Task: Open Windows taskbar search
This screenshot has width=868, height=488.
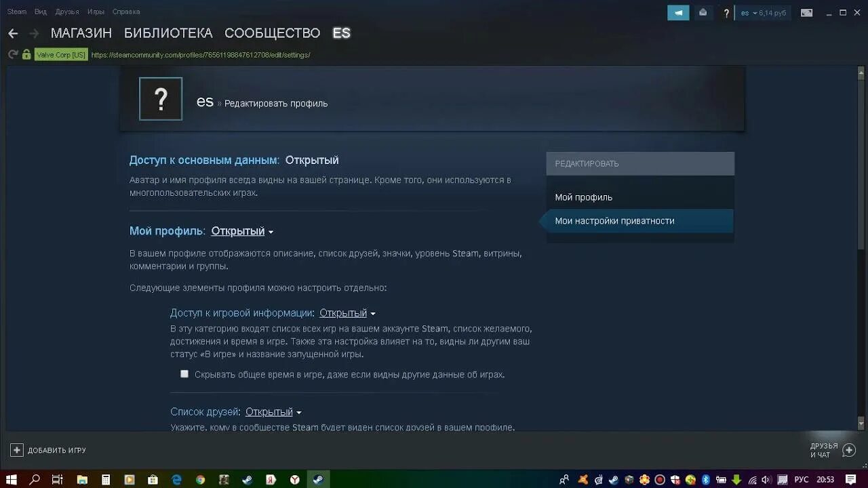Action: [35, 479]
